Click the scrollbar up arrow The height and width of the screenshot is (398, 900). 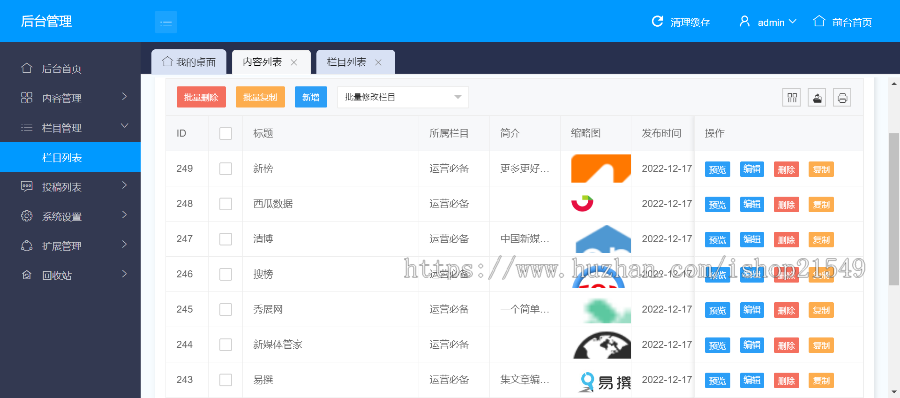[x=894, y=83]
